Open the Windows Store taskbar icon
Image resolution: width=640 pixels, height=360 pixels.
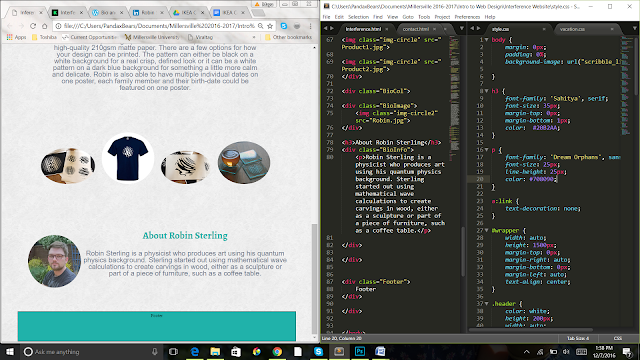coord(236,351)
